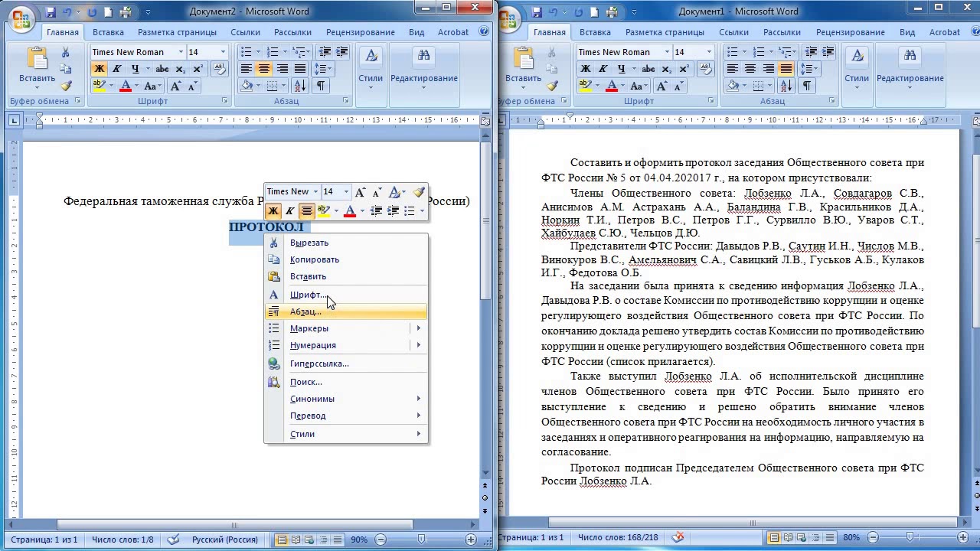Image resolution: width=980 pixels, height=551 pixels.
Task: Choose Копировать in the context menu
Action: 346,259
